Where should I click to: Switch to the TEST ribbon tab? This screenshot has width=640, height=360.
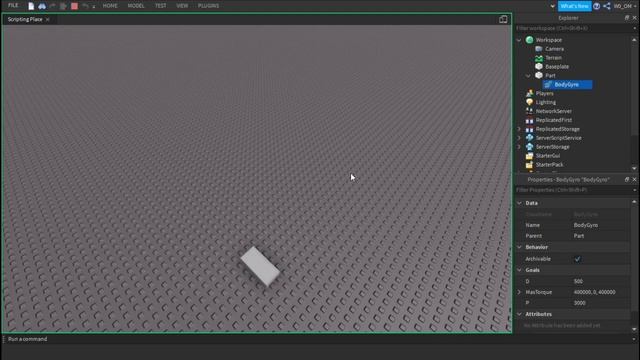(160, 6)
